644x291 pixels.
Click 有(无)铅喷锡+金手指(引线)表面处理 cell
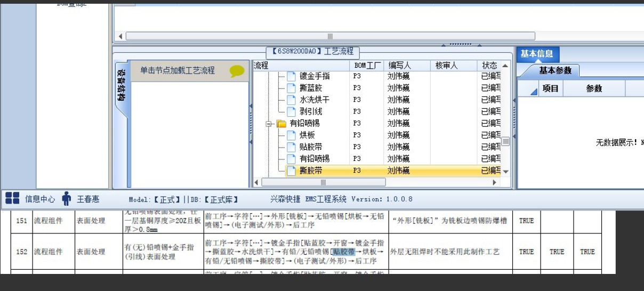(x=162, y=252)
